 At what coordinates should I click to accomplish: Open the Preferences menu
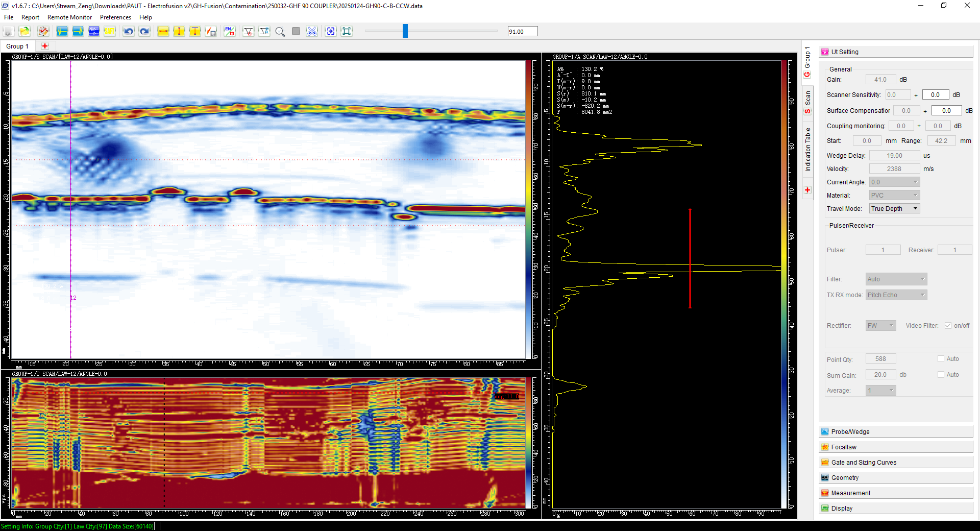(x=115, y=17)
